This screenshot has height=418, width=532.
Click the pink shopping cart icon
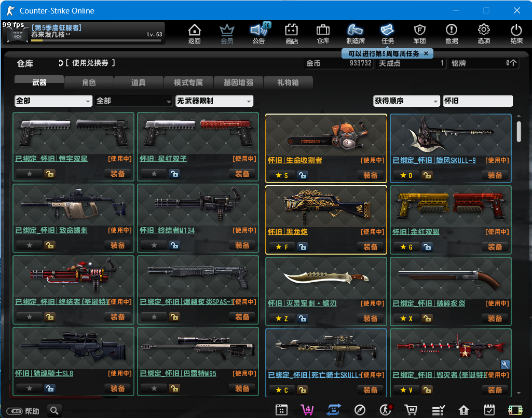[x=307, y=410]
